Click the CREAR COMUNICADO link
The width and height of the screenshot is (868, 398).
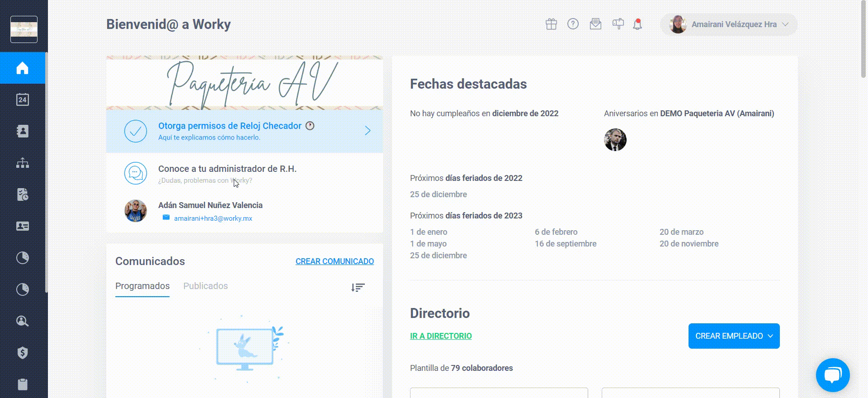[335, 261]
